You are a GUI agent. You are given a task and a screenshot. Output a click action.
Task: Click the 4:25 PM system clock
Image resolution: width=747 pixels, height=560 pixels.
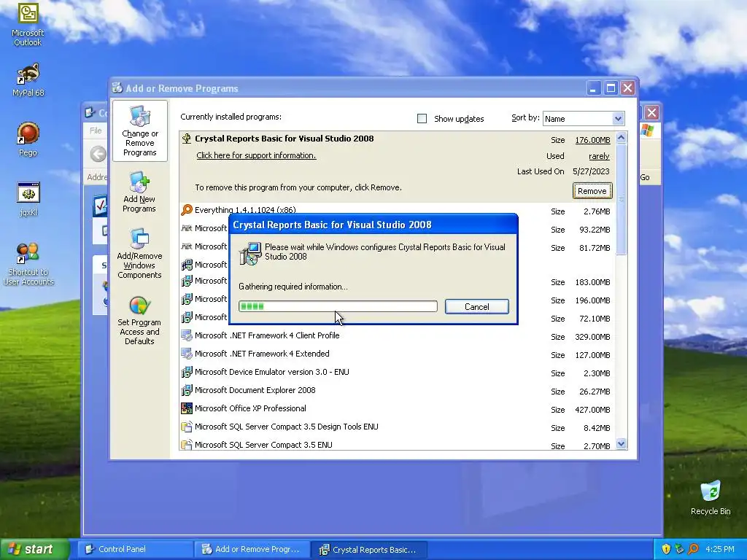720,549
